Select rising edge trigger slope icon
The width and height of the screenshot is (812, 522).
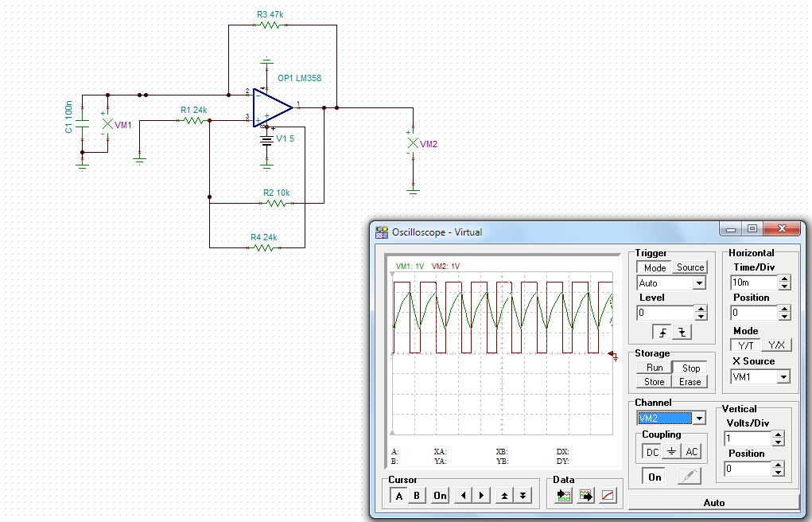662,333
